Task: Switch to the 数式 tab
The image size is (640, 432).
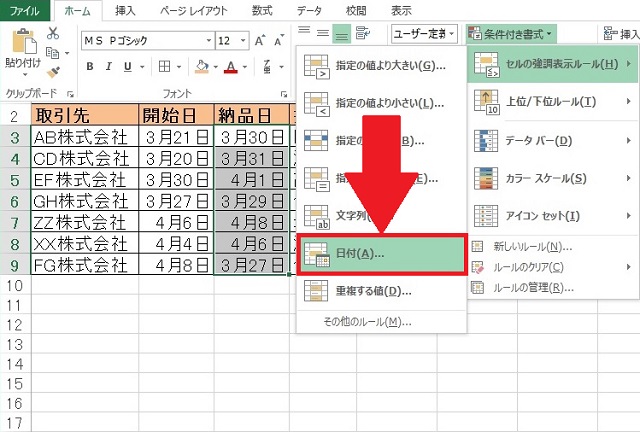Action: pos(262,11)
